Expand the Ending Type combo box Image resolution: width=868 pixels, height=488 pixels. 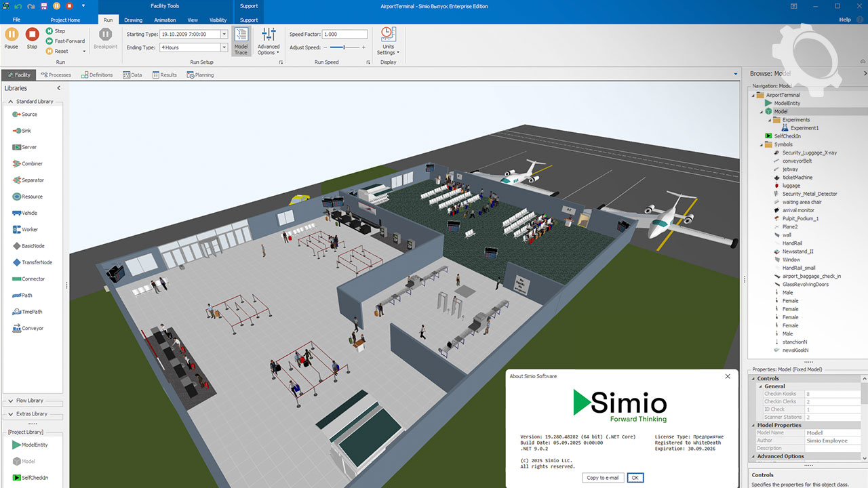pos(224,47)
